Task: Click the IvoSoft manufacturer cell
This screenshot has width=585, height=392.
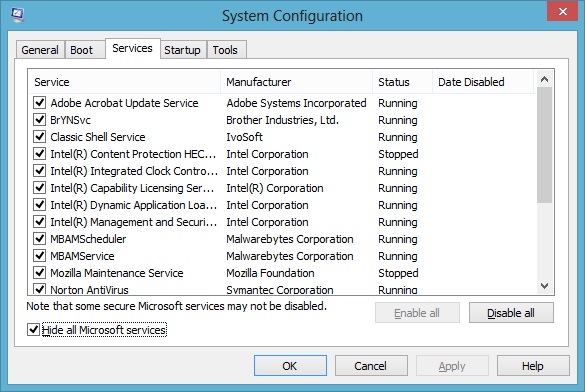Action: (x=244, y=137)
